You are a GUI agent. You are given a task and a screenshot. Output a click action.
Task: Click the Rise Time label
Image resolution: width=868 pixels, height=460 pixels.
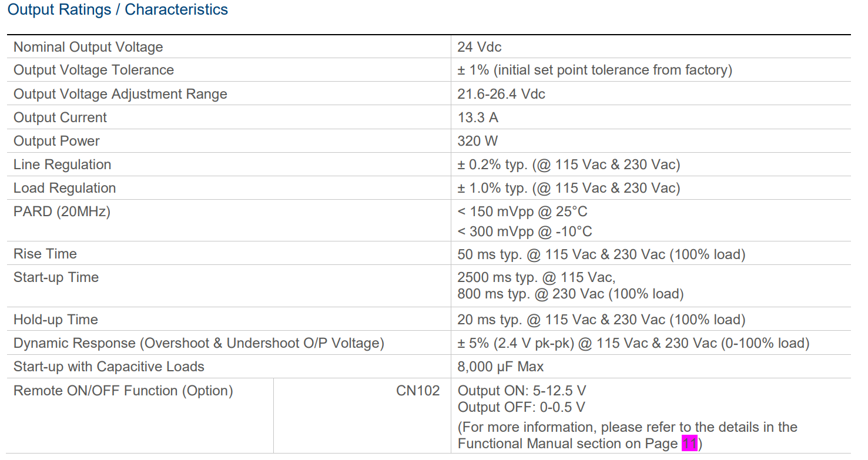click(x=45, y=254)
